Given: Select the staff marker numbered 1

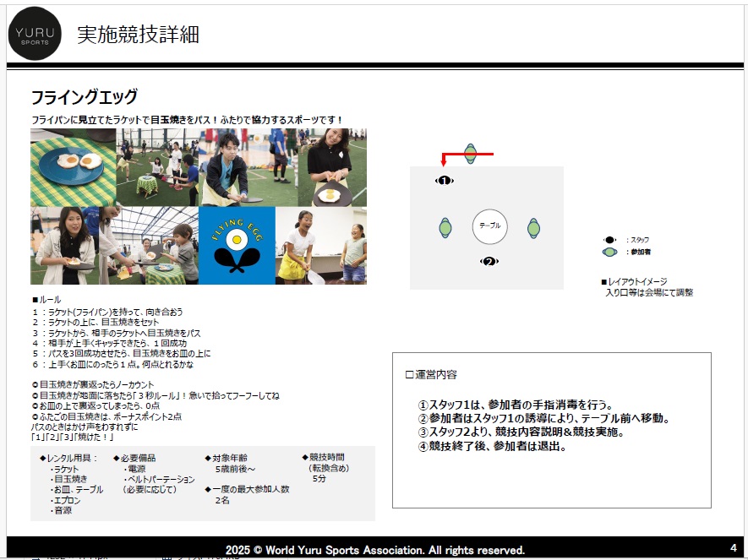Looking at the screenshot, I should tap(445, 180).
